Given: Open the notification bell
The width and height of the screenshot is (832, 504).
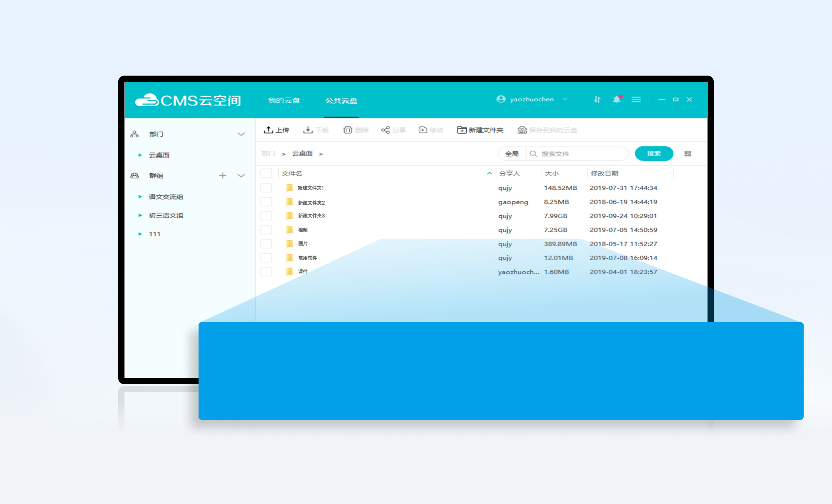Looking at the screenshot, I should (x=617, y=99).
